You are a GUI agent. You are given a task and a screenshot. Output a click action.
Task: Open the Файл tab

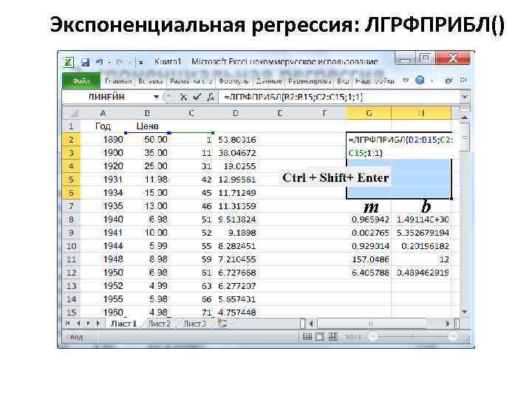[81, 81]
